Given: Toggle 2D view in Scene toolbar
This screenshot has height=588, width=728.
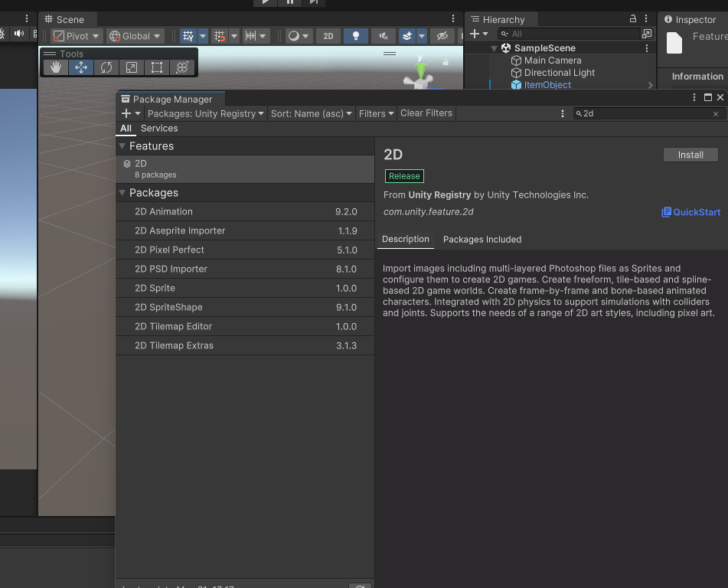Looking at the screenshot, I should [x=328, y=36].
